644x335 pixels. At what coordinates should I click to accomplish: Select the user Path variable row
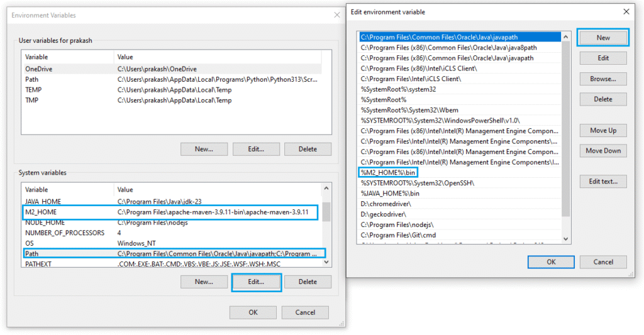click(172, 79)
